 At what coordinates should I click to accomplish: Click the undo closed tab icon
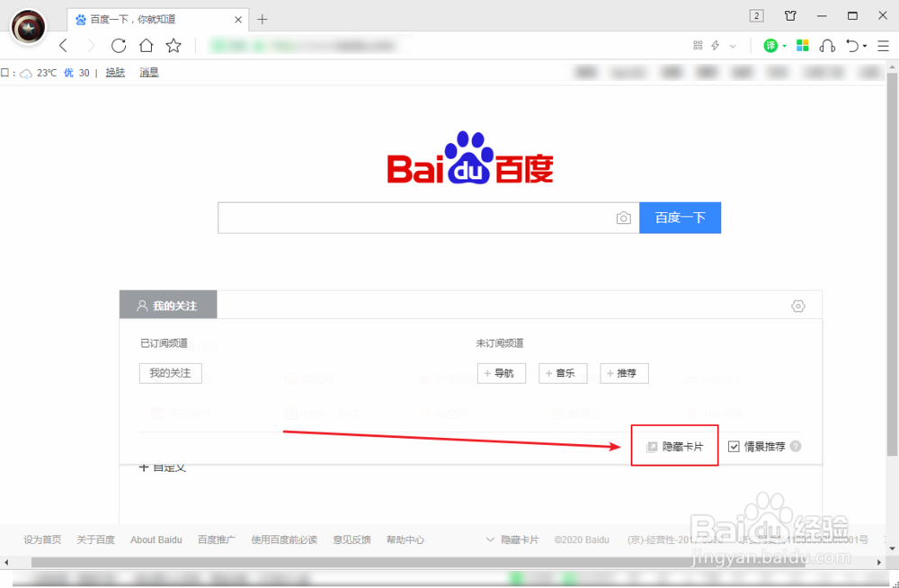(852, 45)
